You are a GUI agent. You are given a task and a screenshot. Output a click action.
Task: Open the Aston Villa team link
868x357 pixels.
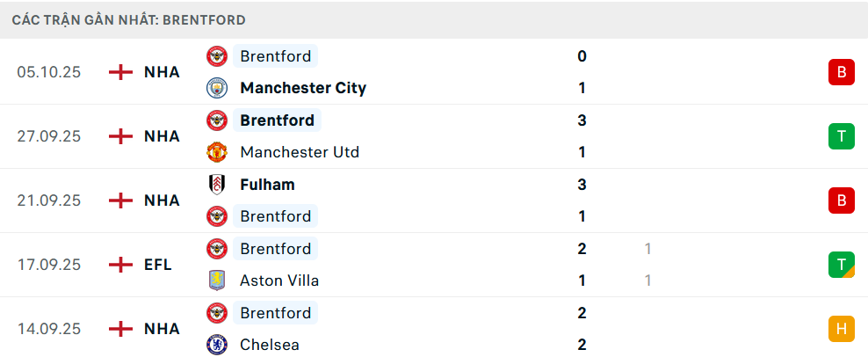pos(279,280)
